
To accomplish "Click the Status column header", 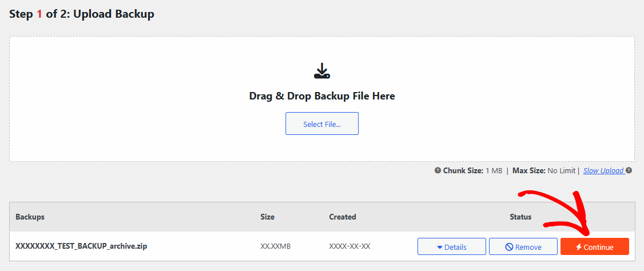I will pyautogui.click(x=520, y=217).
